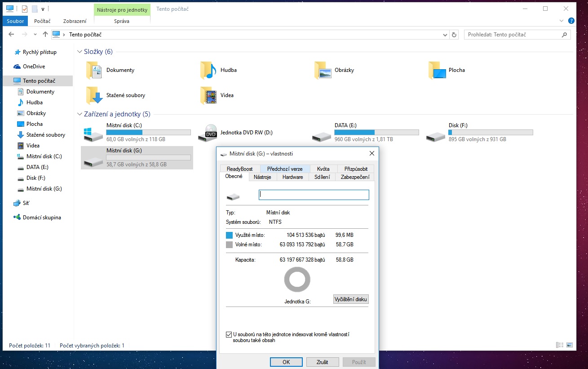Collapse the Zařízení a jednotky (5) group
The height and width of the screenshot is (369, 588).
point(80,114)
